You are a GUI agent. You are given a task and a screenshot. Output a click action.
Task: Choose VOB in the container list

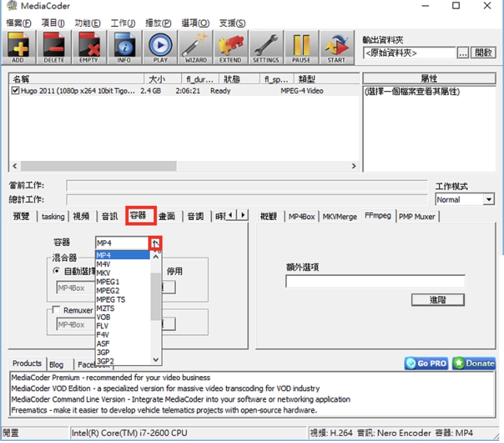pos(123,317)
